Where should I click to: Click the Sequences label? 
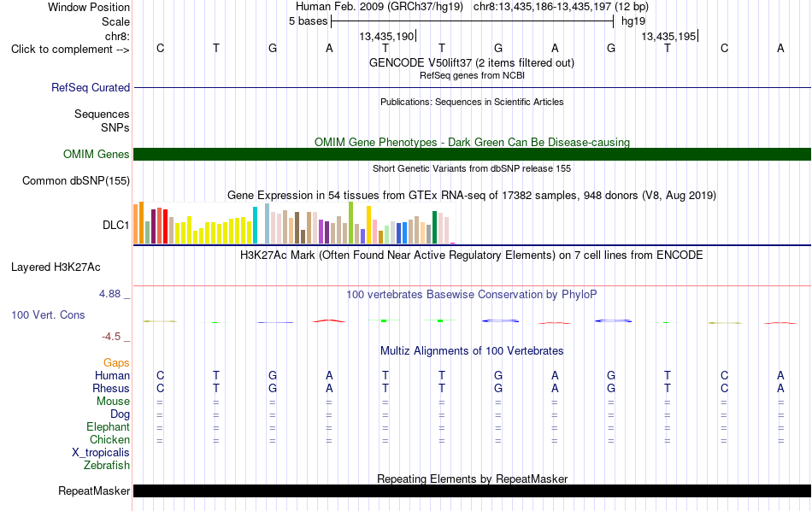(102, 114)
